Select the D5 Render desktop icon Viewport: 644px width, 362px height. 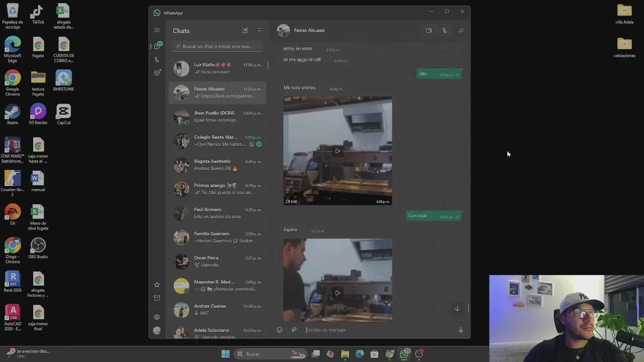[38, 115]
